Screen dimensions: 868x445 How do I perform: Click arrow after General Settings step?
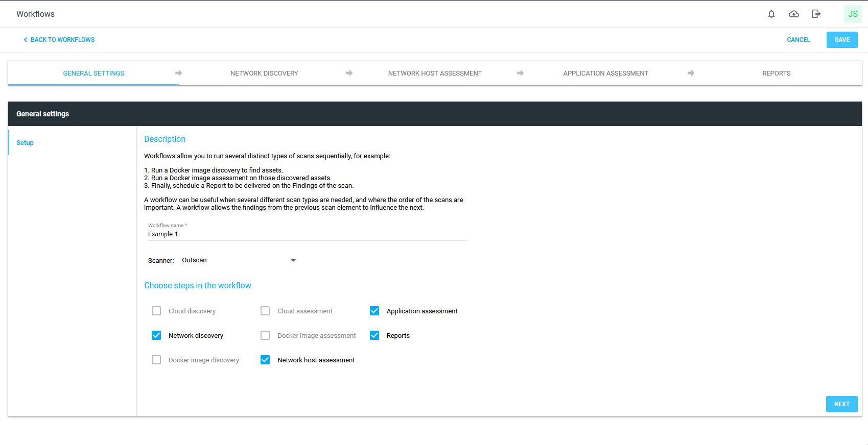tap(179, 73)
